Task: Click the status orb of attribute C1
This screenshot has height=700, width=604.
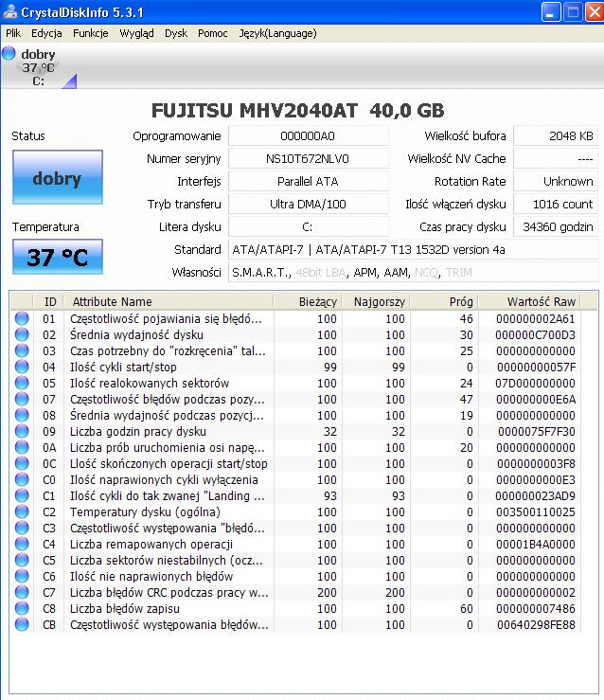Action: pos(22,495)
